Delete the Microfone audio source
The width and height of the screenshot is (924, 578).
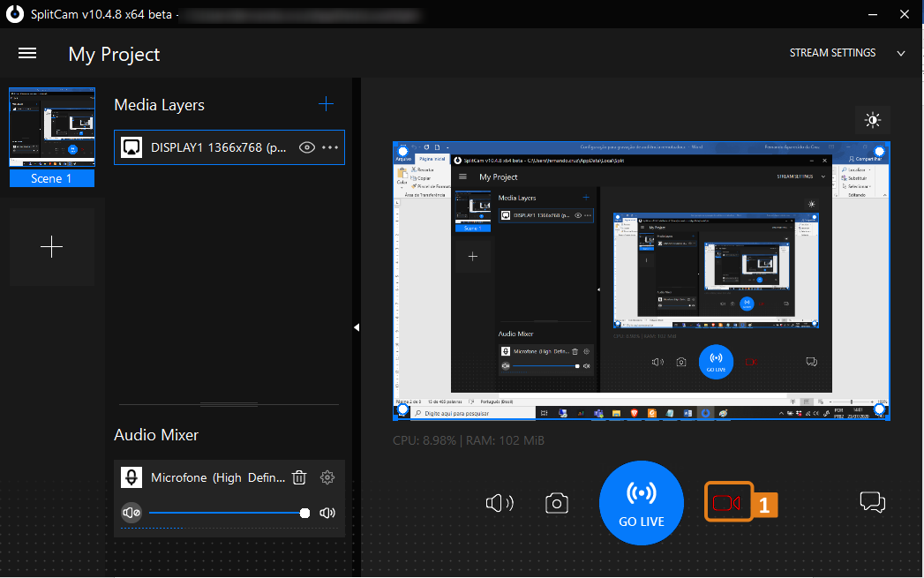click(x=299, y=477)
